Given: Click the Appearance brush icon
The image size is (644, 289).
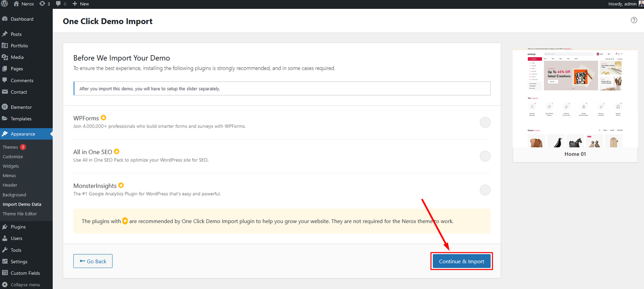Looking at the screenshot, I should (5, 134).
